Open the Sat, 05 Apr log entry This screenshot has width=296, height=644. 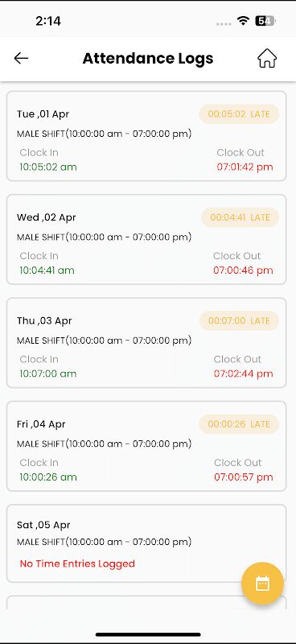[x=146, y=543]
